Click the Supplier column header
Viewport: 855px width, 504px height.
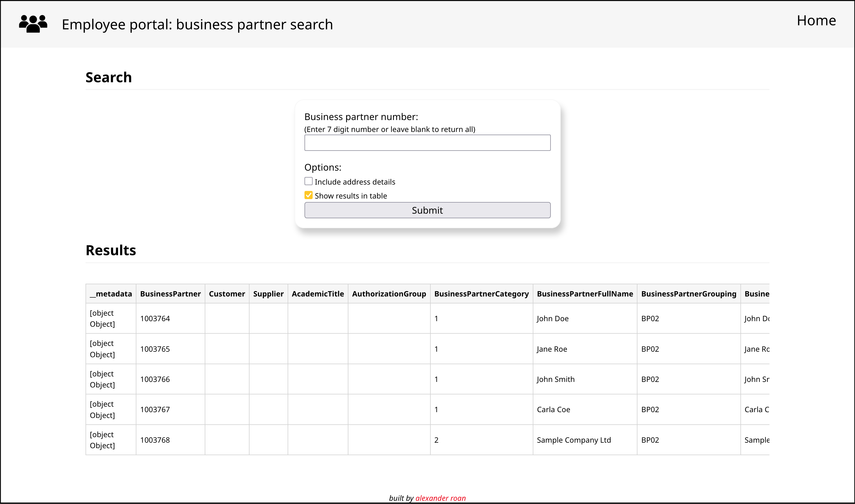tap(268, 294)
